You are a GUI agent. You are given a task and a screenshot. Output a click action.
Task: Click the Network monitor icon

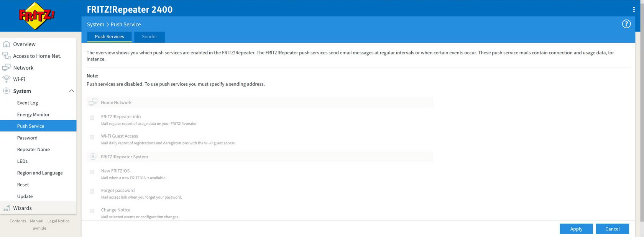6,68
